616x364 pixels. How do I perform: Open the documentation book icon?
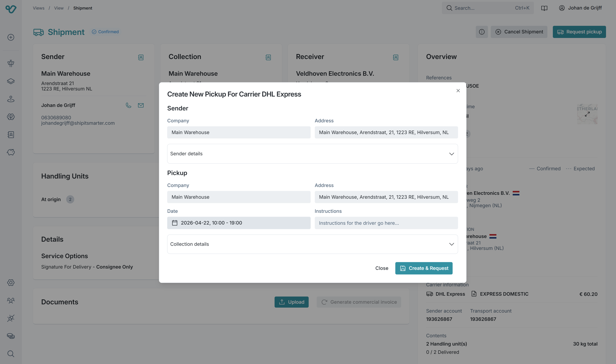click(x=544, y=8)
